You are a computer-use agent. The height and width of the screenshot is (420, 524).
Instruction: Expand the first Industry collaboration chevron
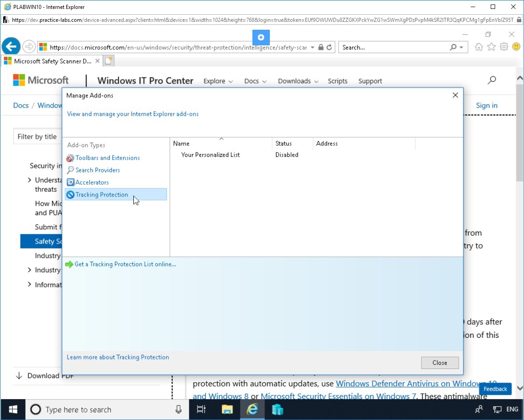pos(29,270)
